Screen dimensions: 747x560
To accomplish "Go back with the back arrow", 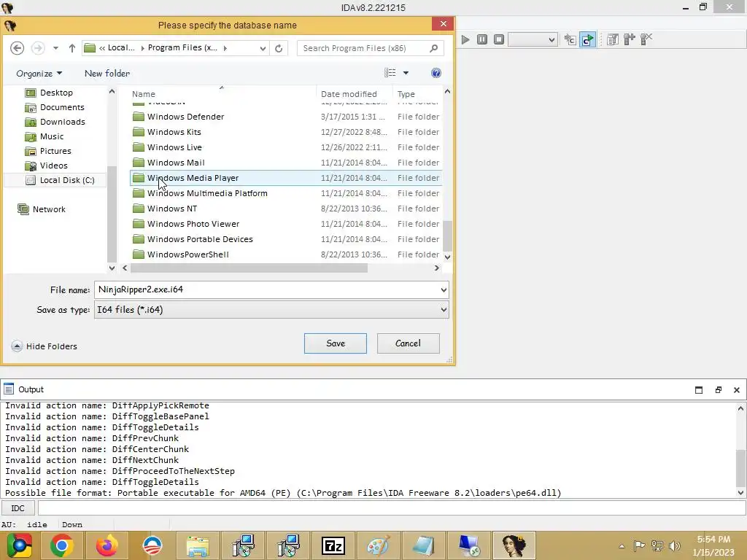I will click(x=18, y=48).
